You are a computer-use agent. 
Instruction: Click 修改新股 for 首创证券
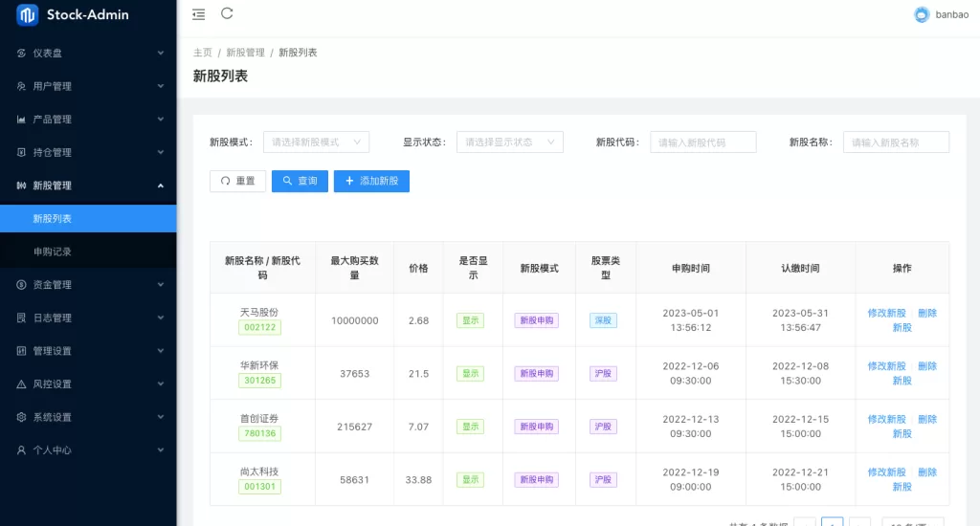click(887, 419)
